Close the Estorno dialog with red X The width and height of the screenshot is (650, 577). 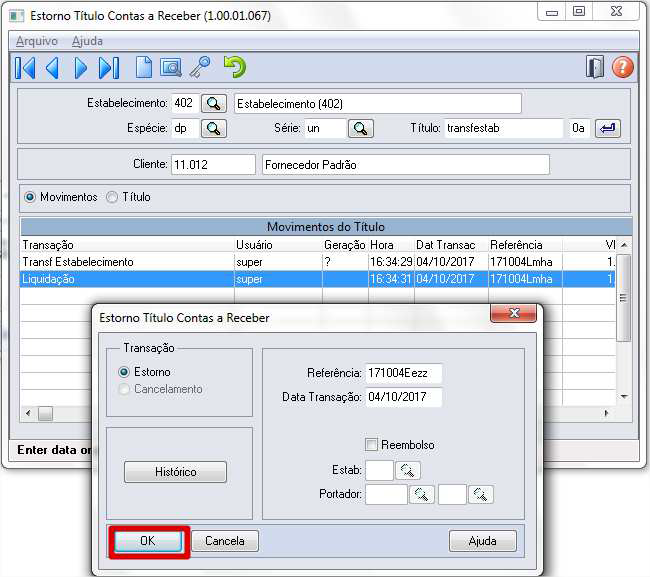[514, 313]
